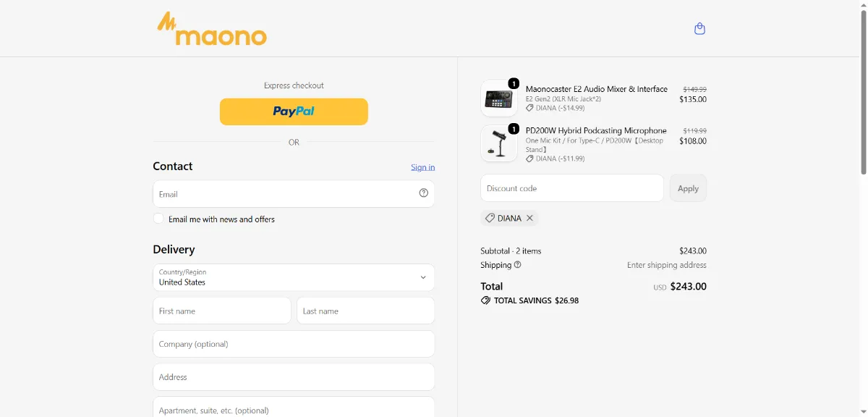The image size is (868, 417).
Task: Click the Delivery heading
Action: pos(174,249)
